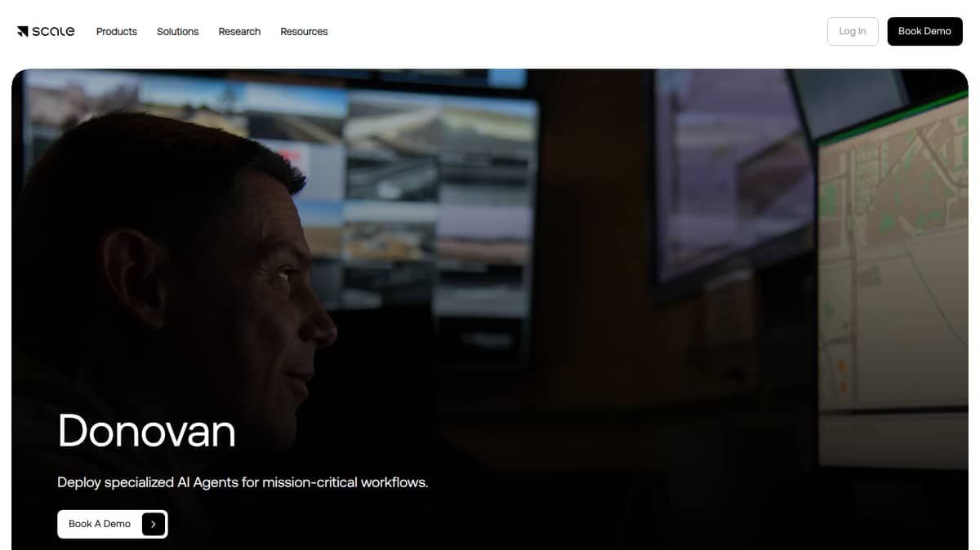Open the Resources menu
This screenshot has width=980, height=550.
pyautogui.click(x=304, y=32)
